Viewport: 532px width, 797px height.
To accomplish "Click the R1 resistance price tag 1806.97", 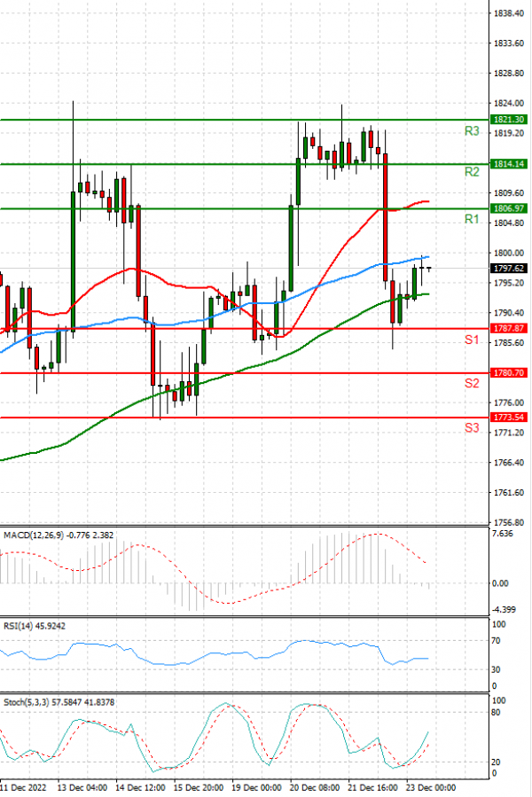I will 508,208.
